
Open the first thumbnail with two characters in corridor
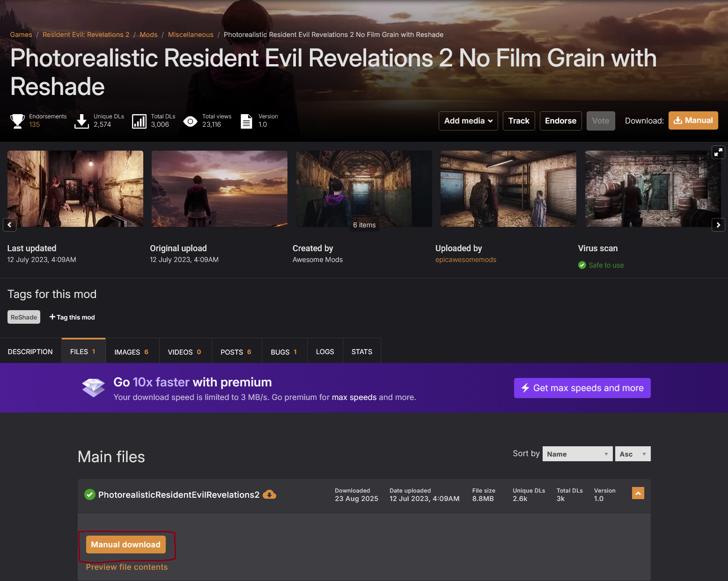(x=75, y=189)
